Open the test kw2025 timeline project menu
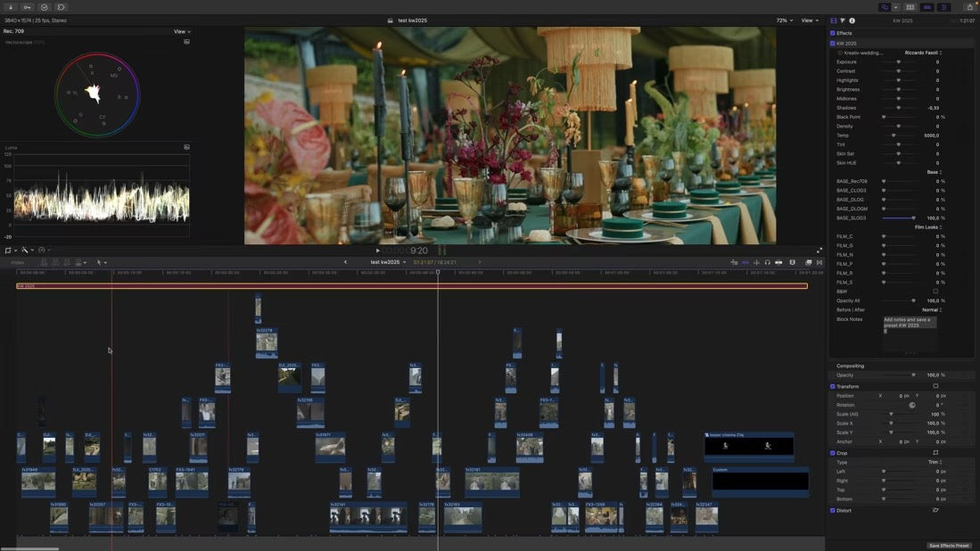The width and height of the screenshot is (980, 551). [x=388, y=262]
